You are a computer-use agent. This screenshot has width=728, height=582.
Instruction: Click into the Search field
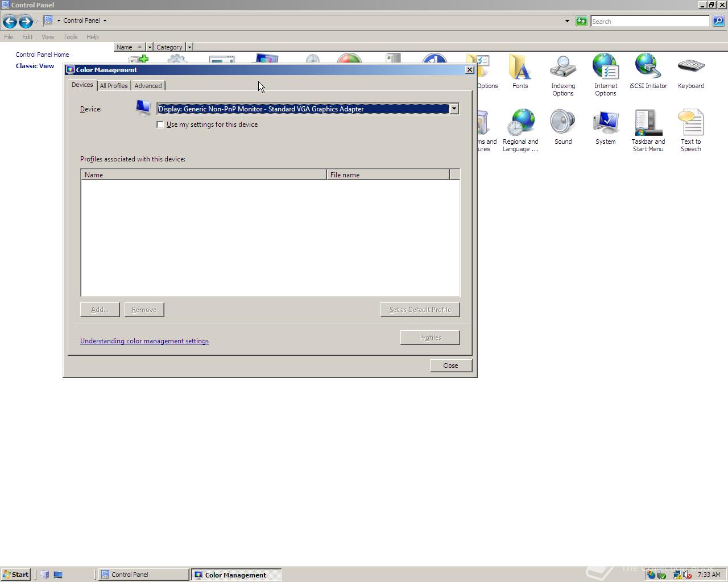click(650, 21)
